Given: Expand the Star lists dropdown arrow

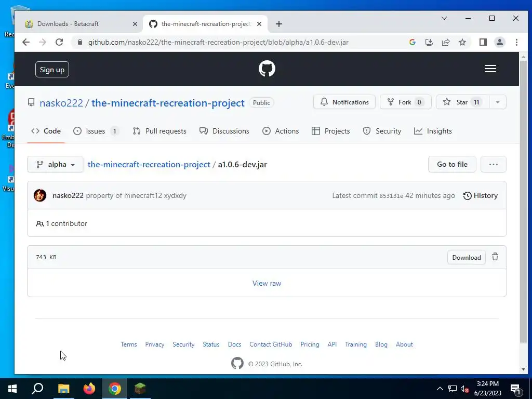Looking at the screenshot, I should (497, 102).
